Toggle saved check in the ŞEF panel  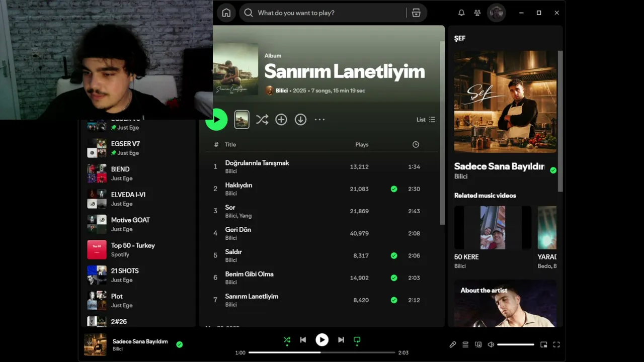tap(553, 170)
